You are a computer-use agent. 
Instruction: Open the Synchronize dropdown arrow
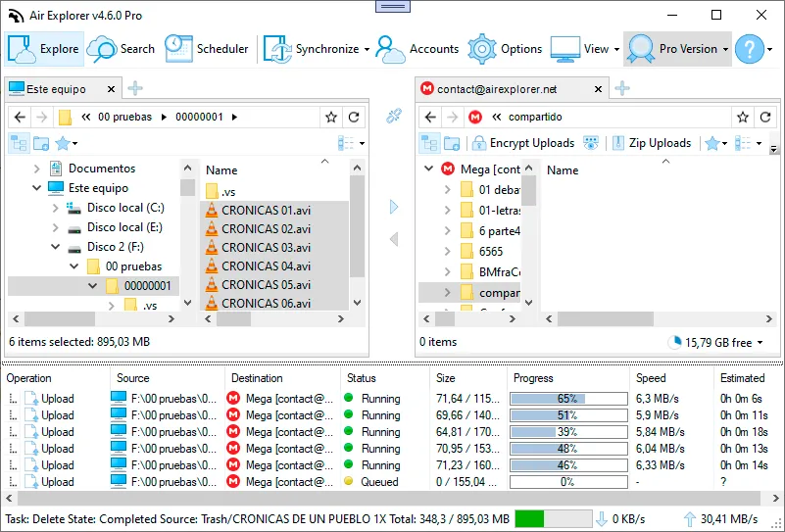(367, 49)
